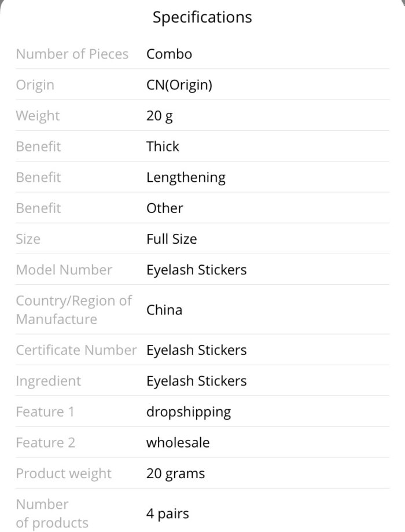The image size is (405, 532).
Task: Select the Certificate Number label
Action: (76, 350)
